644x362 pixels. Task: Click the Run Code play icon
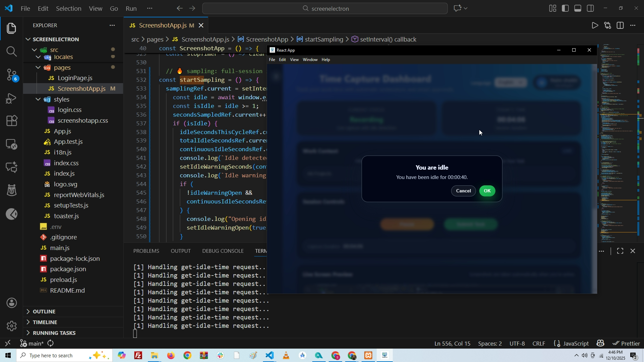(595, 25)
